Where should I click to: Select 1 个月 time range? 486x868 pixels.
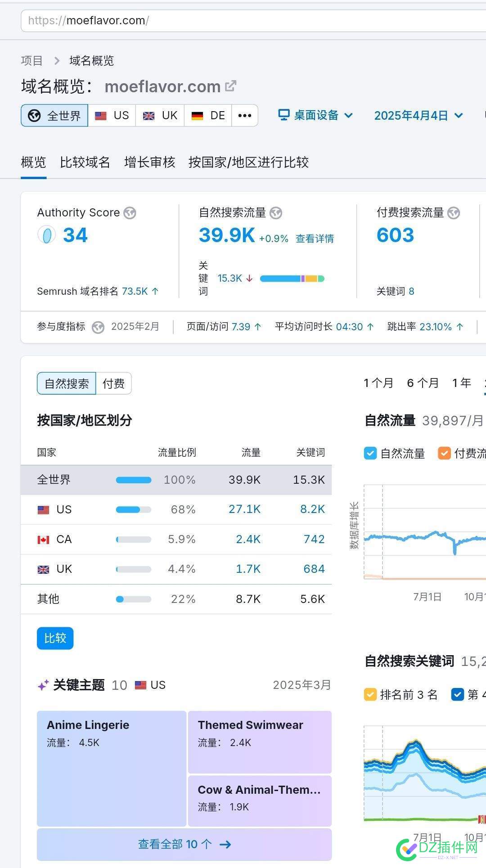click(x=378, y=383)
